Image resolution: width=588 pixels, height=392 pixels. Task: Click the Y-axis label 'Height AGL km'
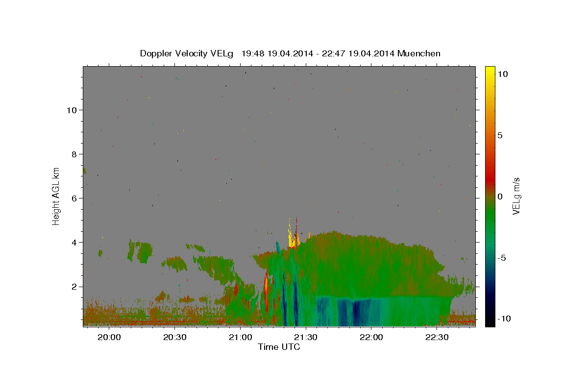click(x=56, y=196)
